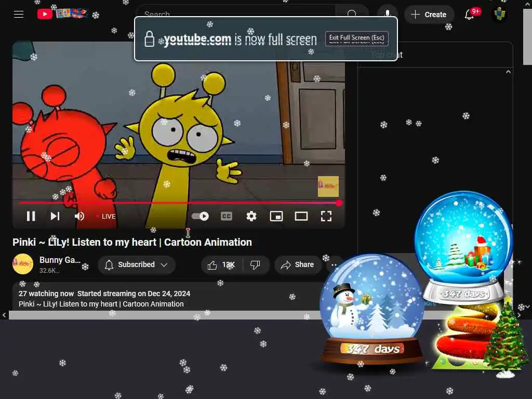Mute the video volume
Viewport: 532px width, 399px height.
point(79,216)
